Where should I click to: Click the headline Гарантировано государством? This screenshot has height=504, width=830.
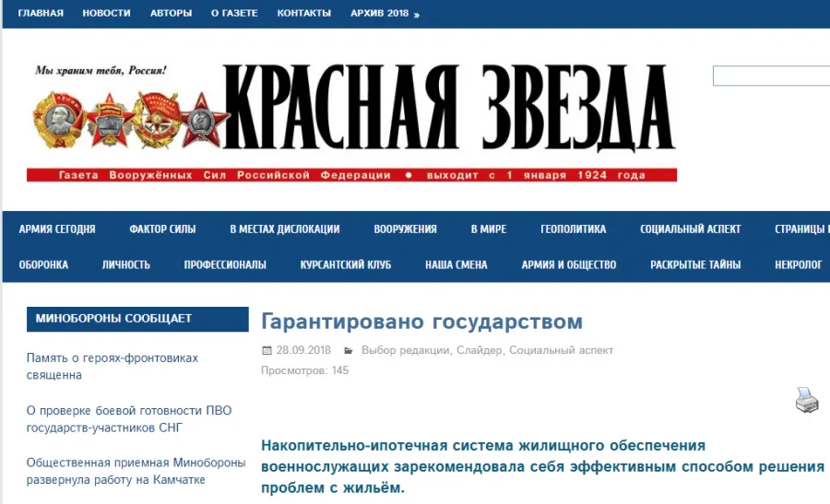click(421, 322)
